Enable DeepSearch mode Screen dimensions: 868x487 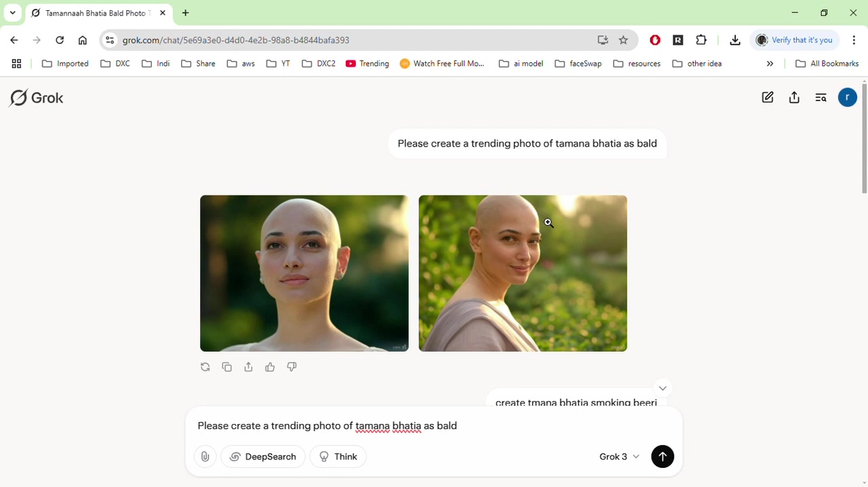coord(262,456)
